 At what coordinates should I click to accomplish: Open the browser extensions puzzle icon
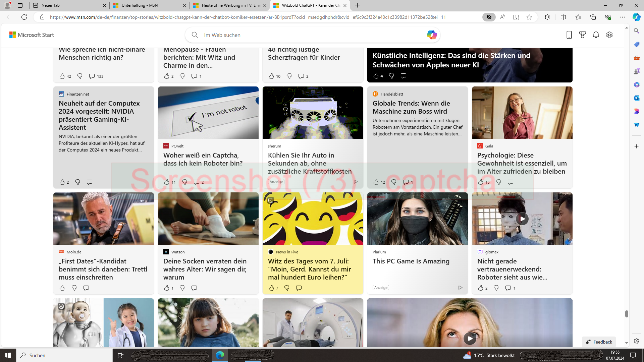coord(547,17)
